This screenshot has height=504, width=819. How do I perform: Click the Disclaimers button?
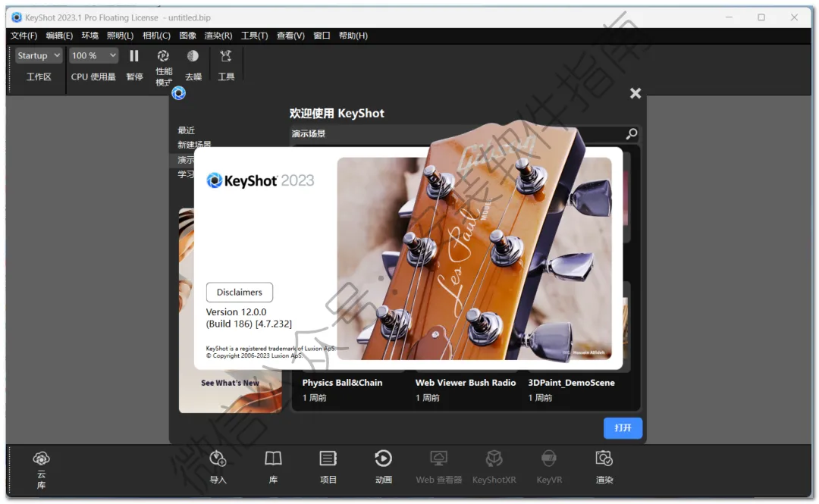239,292
